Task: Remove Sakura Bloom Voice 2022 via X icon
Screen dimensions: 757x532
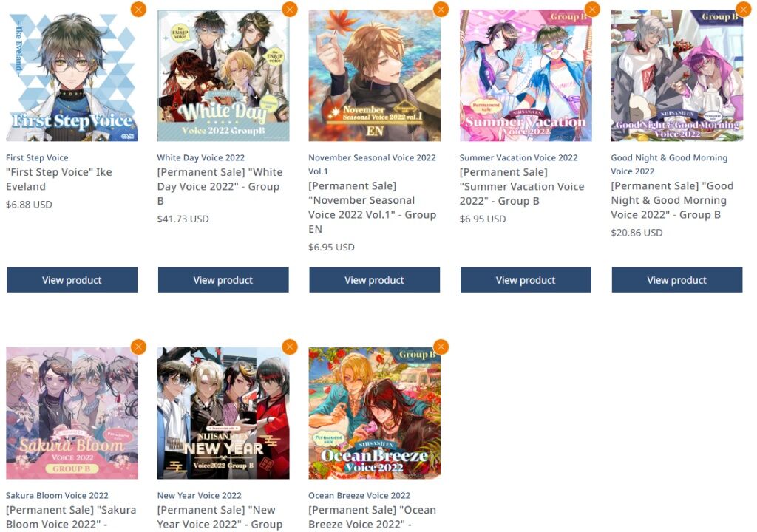Action: (x=138, y=347)
